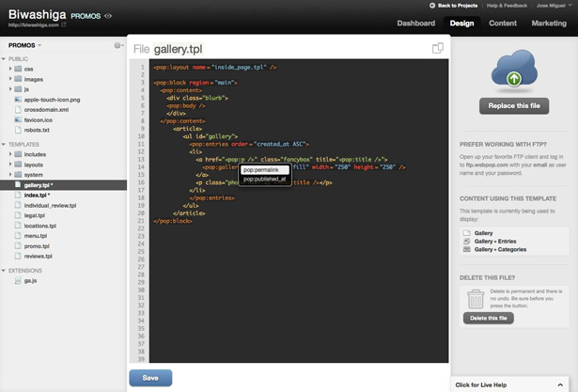Collapse the EXTENSIONS section
Screen dimensions: 578x392
(x=4, y=271)
